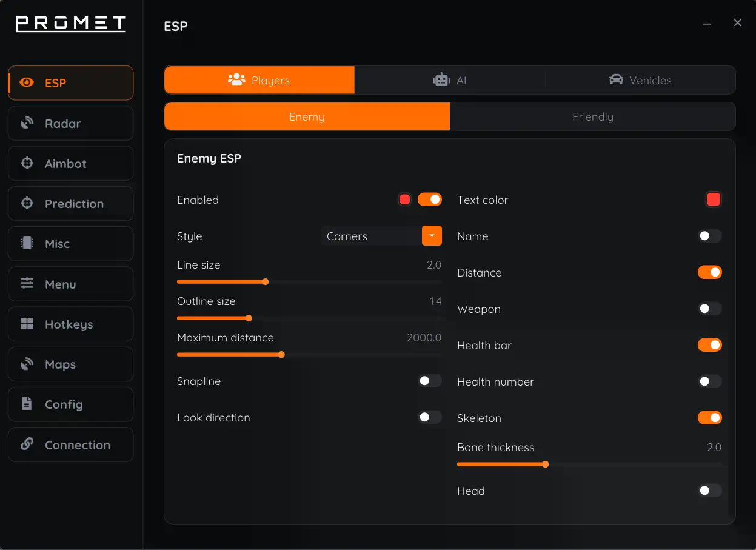The height and width of the screenshot is (550, 756).
Task: Click the PROMET logo
Action: (70, 24)
